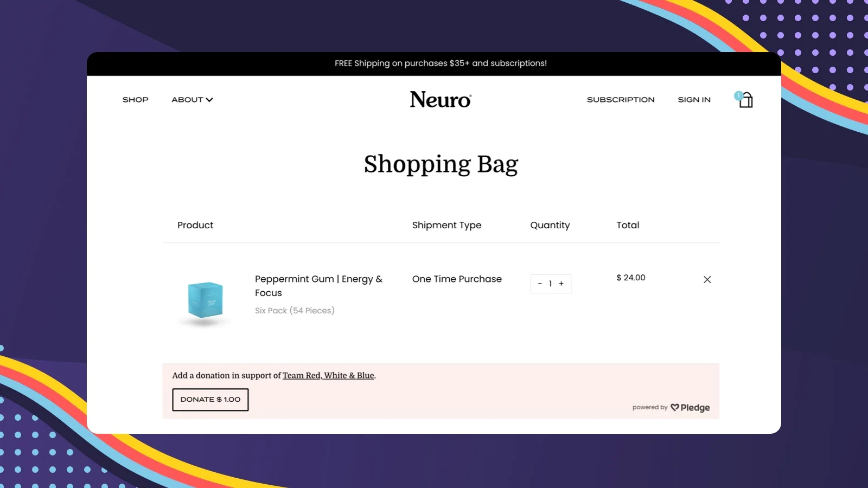Click the Pledge logo link
868x488 pixels.
(x=690, y=407)
